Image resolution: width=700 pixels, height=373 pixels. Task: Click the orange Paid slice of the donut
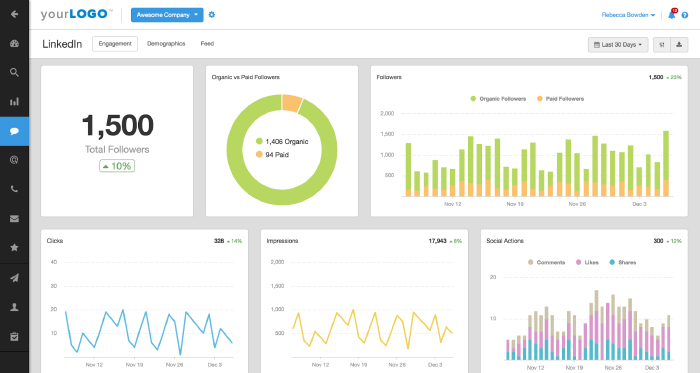[x=292, y=103]
